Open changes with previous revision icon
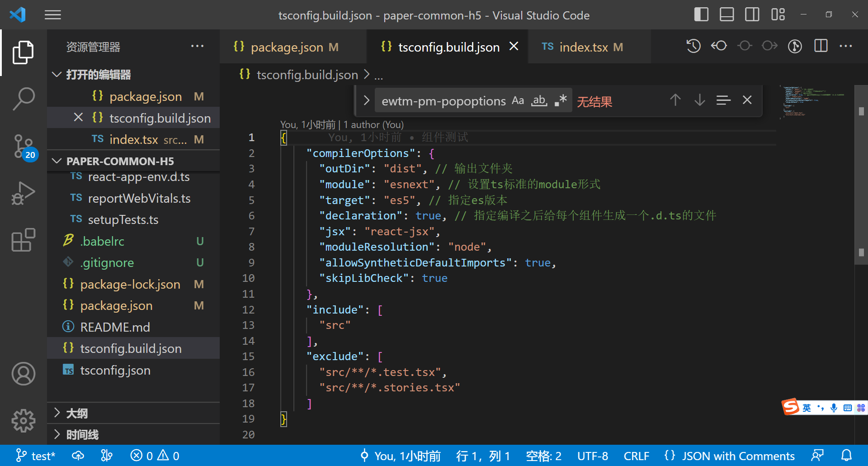 (x=719, y=46)
